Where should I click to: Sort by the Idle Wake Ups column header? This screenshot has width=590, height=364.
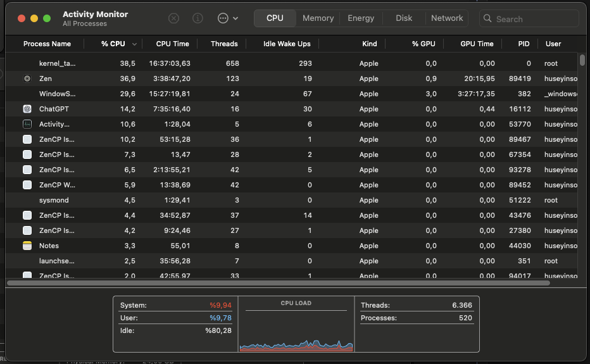tap(287, 44)
